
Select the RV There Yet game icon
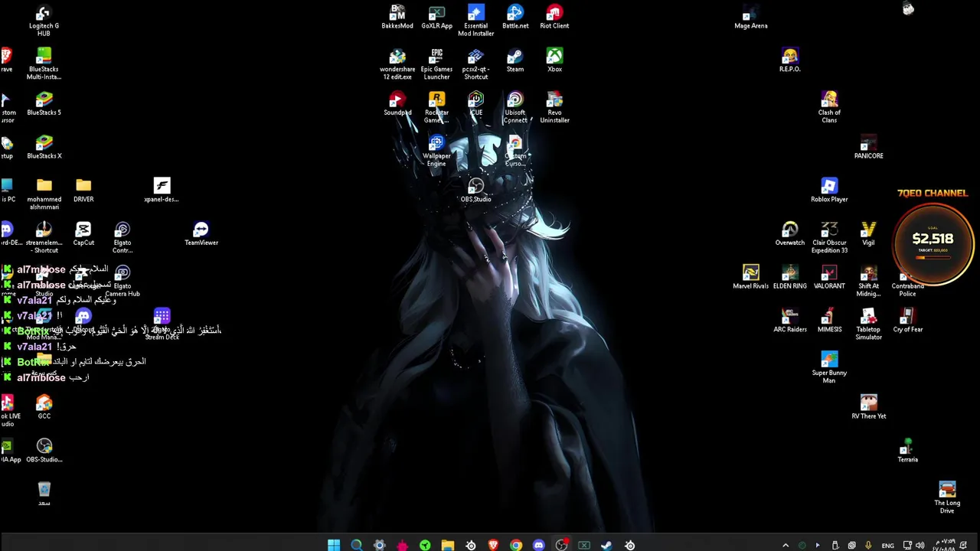pyautogui.click(x=868, y=407)
